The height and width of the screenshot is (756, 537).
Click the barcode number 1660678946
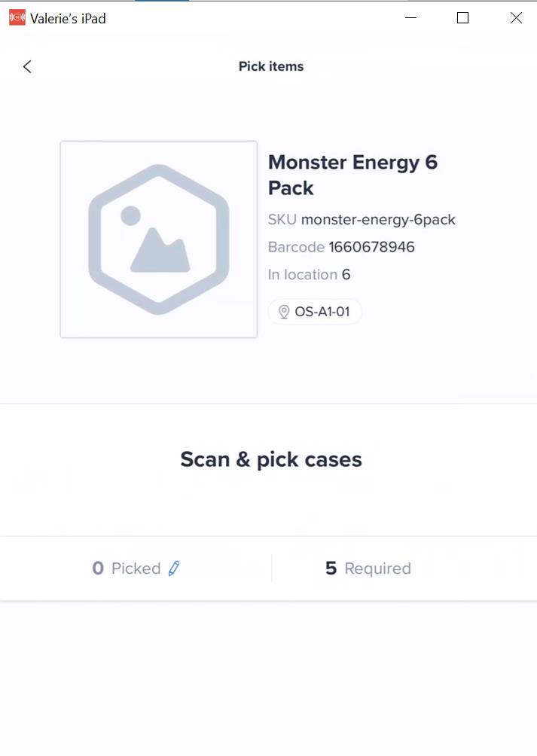[371, 247]
